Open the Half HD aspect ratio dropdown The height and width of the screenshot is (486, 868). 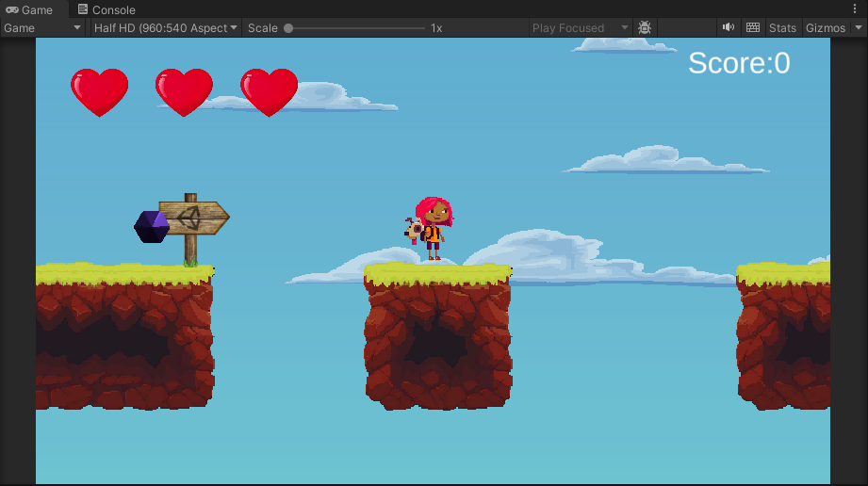pos(165,27)
